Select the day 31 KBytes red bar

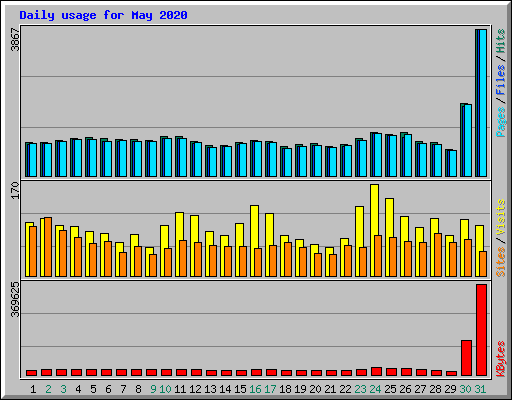point(481,330)
